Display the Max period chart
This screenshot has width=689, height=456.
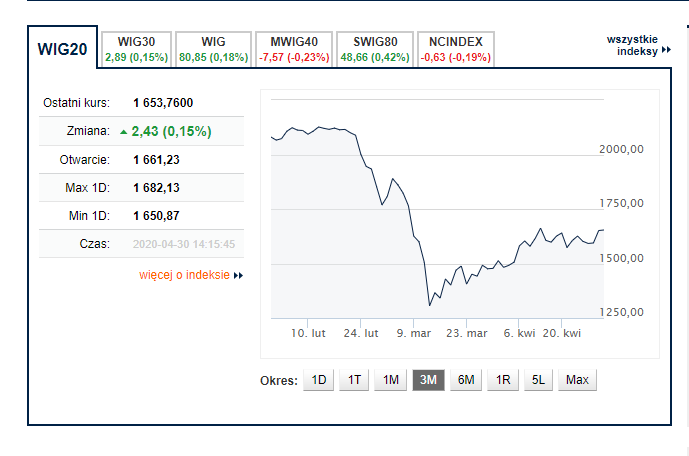(577, 380)
